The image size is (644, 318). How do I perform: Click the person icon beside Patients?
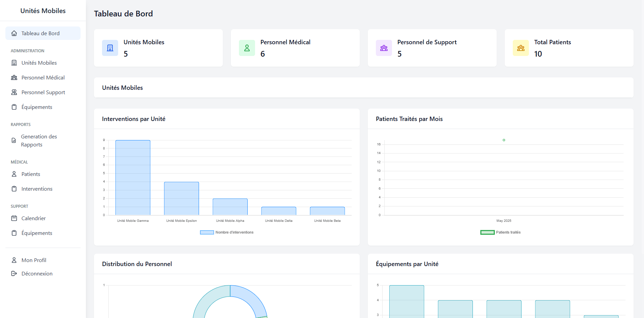[14, 174]
